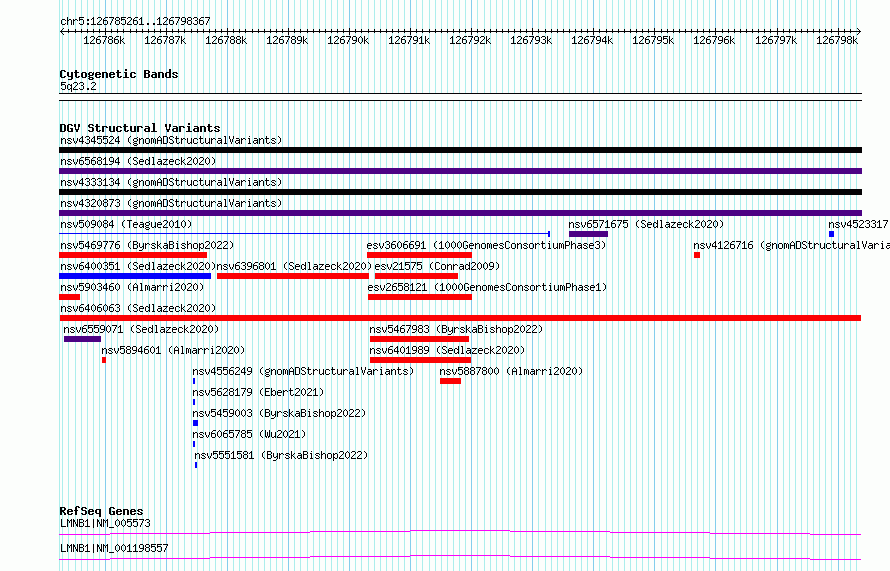890x571 pixels.
Task: Click the short red nsv5903460 bar
Action: point(69,297)
